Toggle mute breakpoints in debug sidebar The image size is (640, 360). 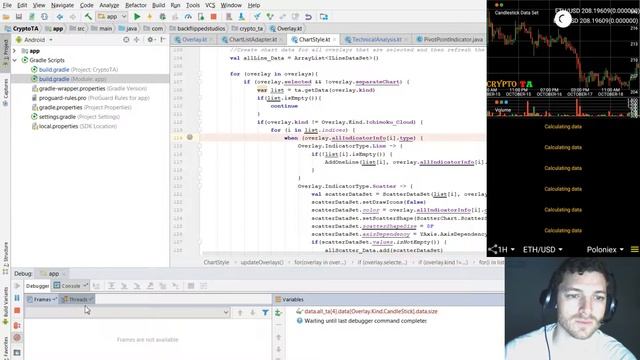coord(17,338)
